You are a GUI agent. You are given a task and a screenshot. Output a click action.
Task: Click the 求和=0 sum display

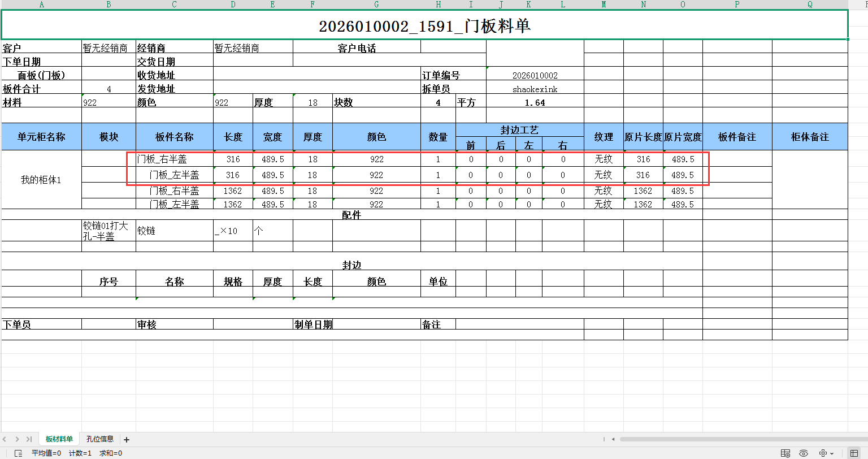[111, 453]
